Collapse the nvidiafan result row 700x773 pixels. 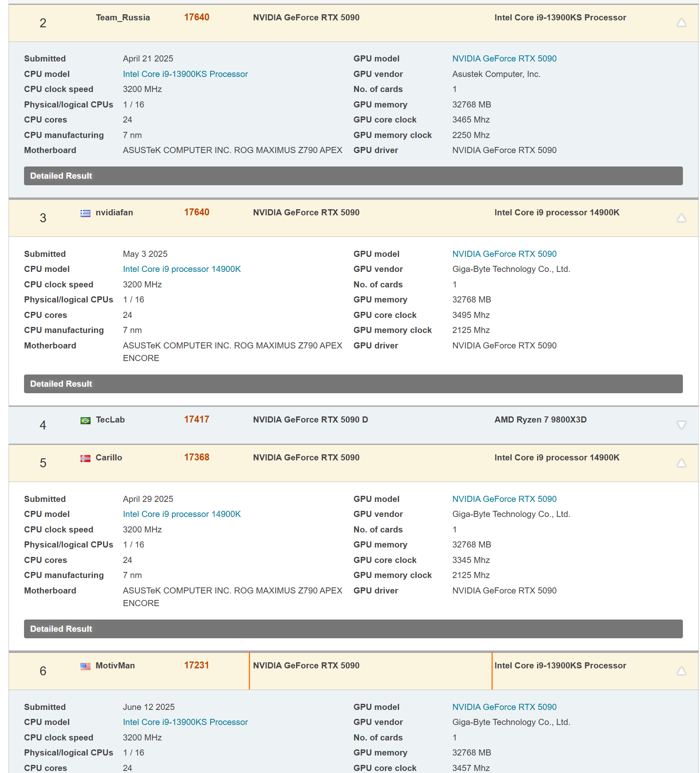pyautogui.click(x=681, y=218)
